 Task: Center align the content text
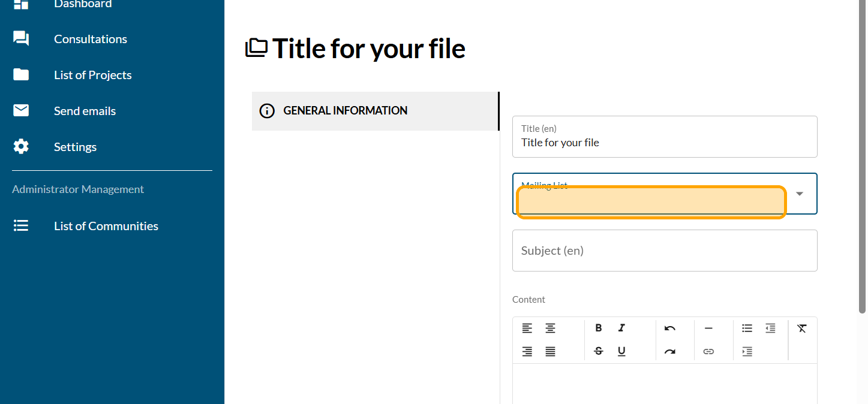coord(550,328)
